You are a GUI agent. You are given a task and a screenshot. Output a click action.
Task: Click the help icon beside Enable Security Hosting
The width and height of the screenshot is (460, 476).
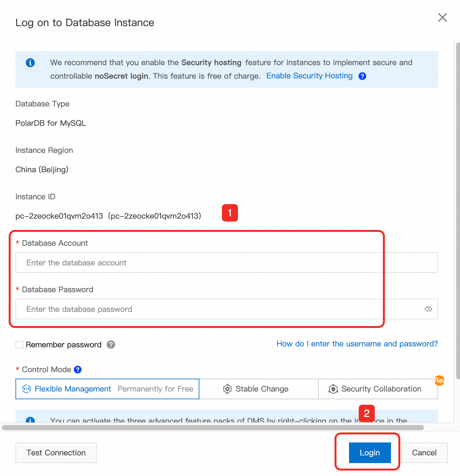pos(362,76)
